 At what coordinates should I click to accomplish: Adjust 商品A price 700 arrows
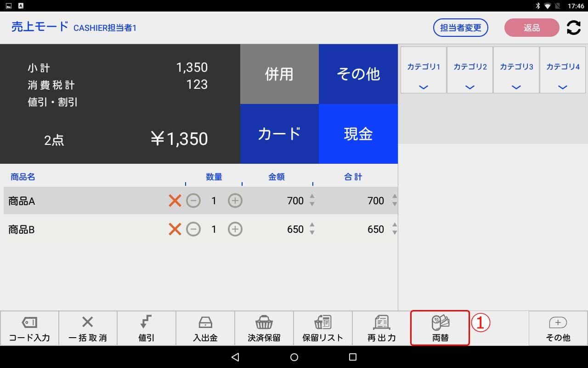pyautogui.click(x=312, y=200)
